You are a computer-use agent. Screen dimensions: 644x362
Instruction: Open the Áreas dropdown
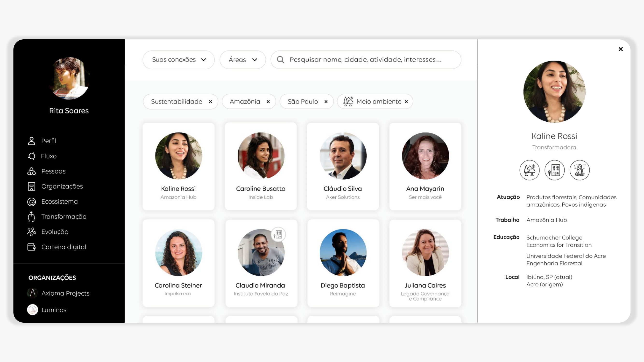coord(242,60)
